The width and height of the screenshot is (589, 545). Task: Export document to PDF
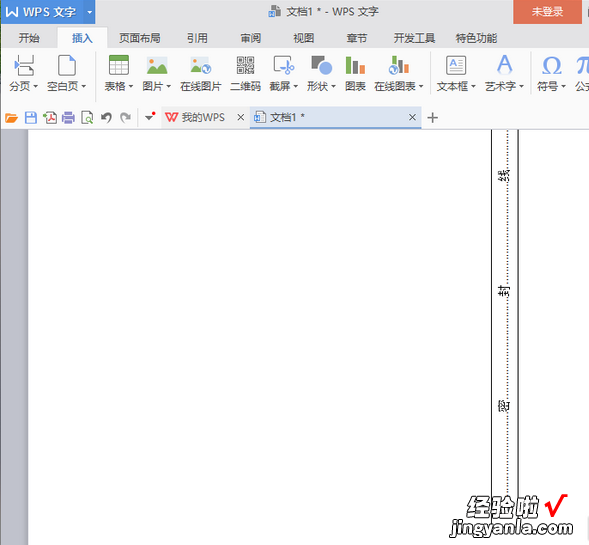tap(50, 118)
